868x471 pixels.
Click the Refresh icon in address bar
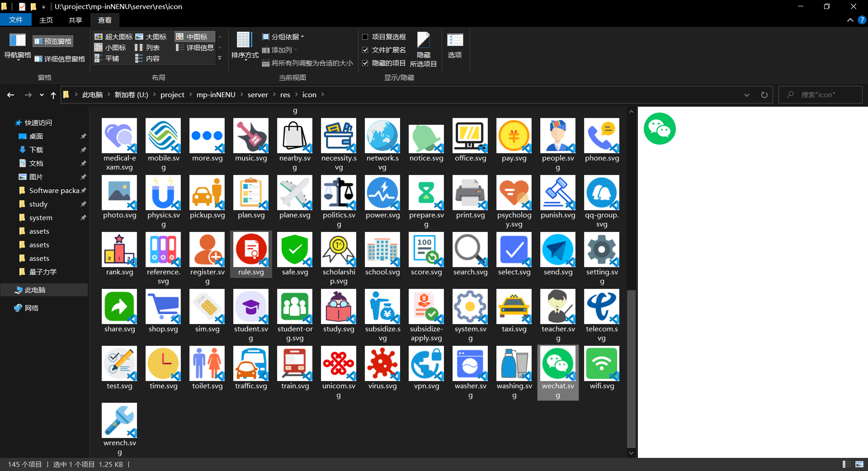tap(764, 95)
